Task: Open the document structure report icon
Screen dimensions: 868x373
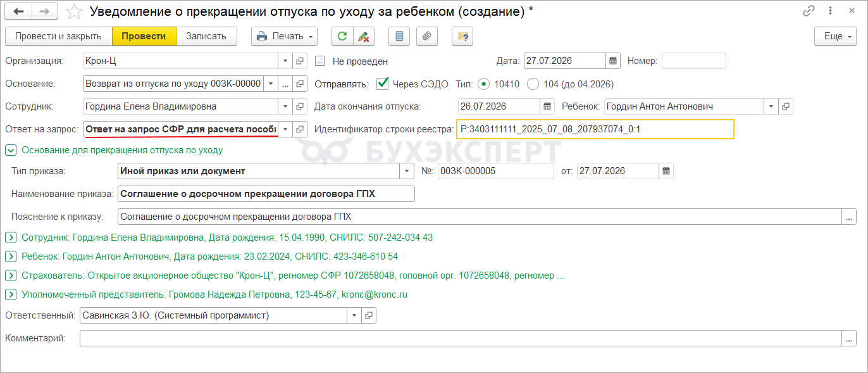Action: point(399,36)
